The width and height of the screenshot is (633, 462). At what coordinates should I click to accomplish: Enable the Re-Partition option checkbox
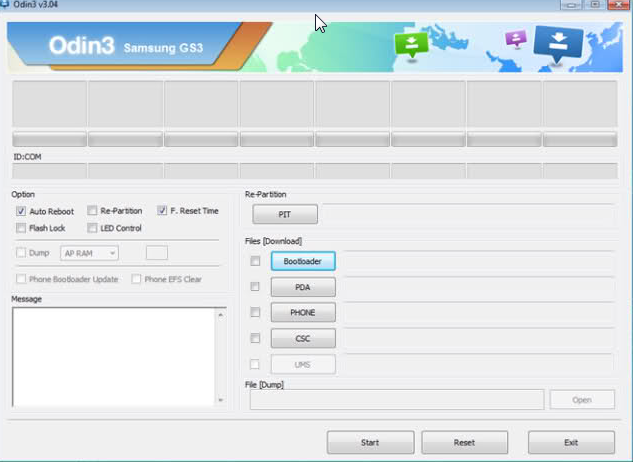[x=92, y=211]
